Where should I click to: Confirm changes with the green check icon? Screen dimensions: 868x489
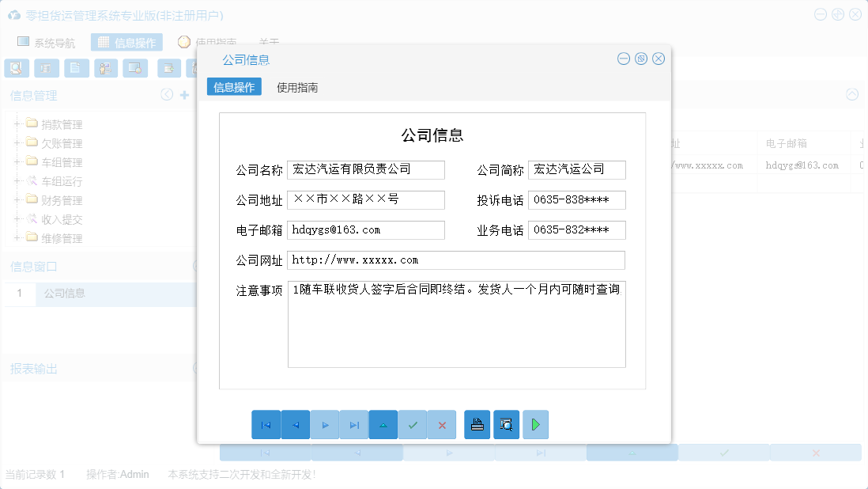412,425
